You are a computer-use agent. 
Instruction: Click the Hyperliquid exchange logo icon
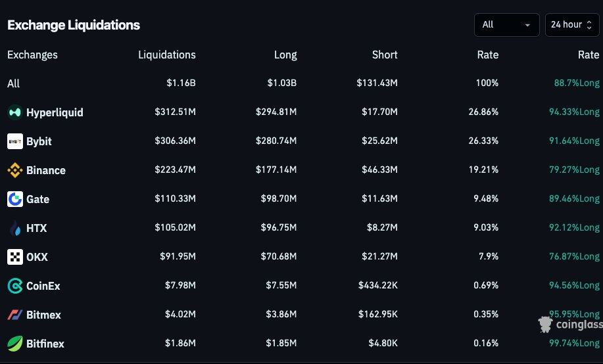(x=14, y=112)
